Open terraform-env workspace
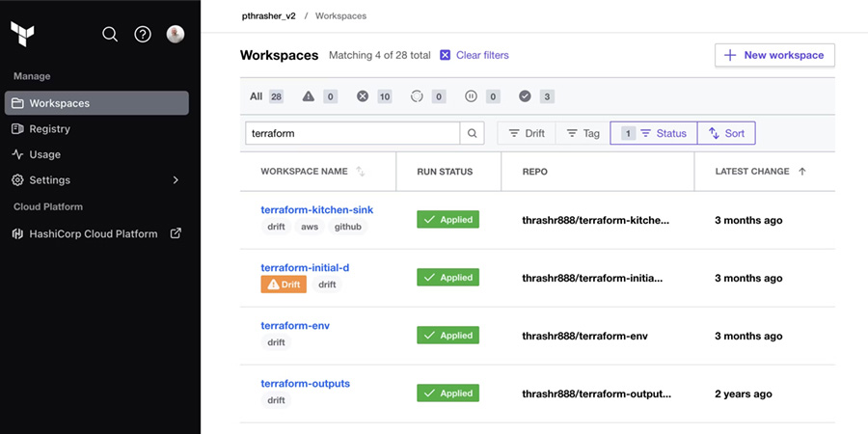 (x=295, y=326)
